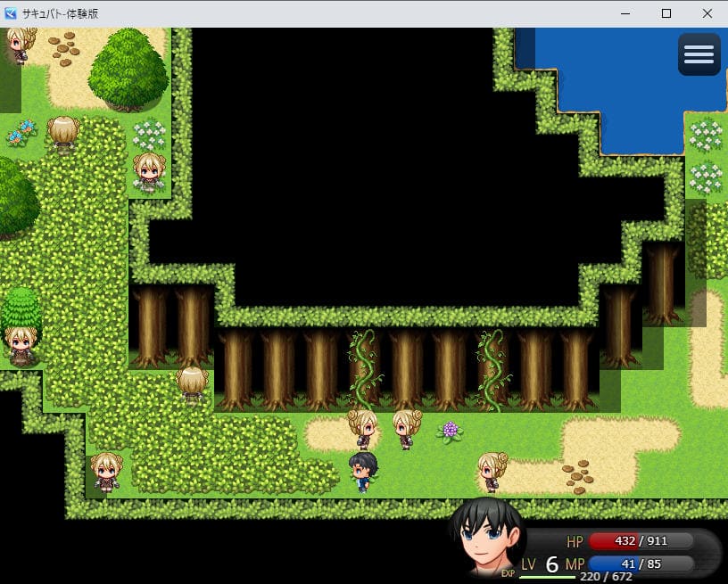Viewport: 728px width, 584px height.
Task: Click the large round bush tree
Action: (128, 70)
